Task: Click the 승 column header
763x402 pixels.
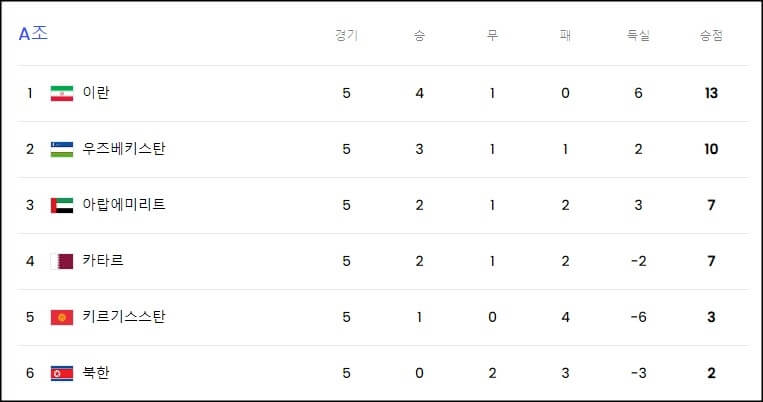Action: [419, 35]
